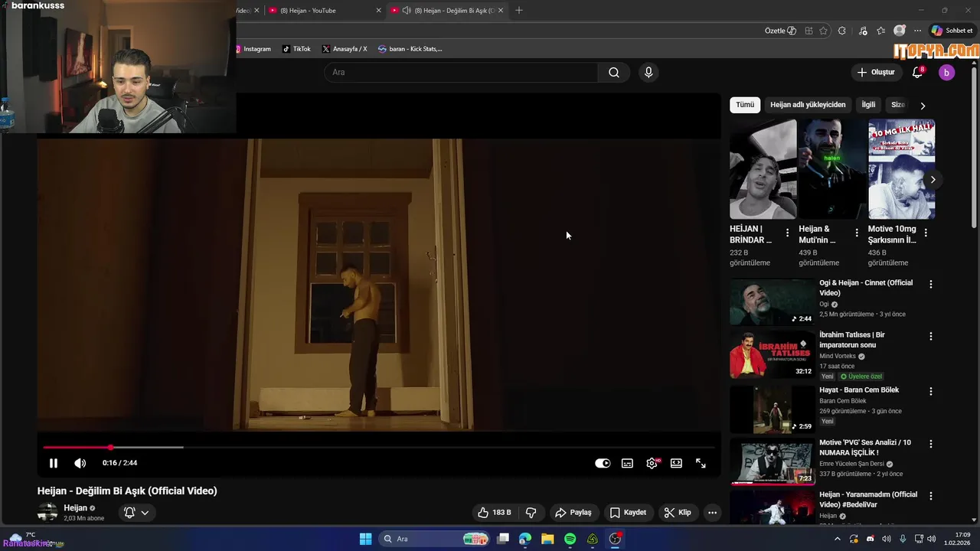Open options for Hayat - Baran Cem Bölek
Screen dimensions: 980x551
(931, 391)
